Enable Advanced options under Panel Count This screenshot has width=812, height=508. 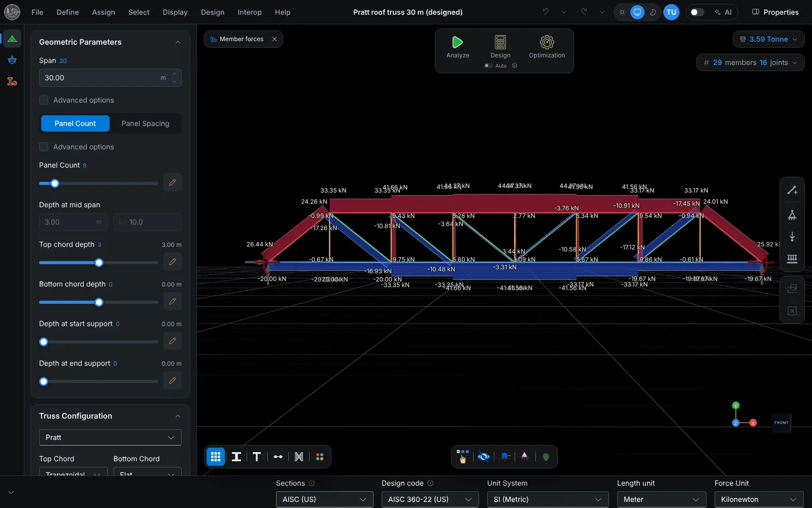44,147
